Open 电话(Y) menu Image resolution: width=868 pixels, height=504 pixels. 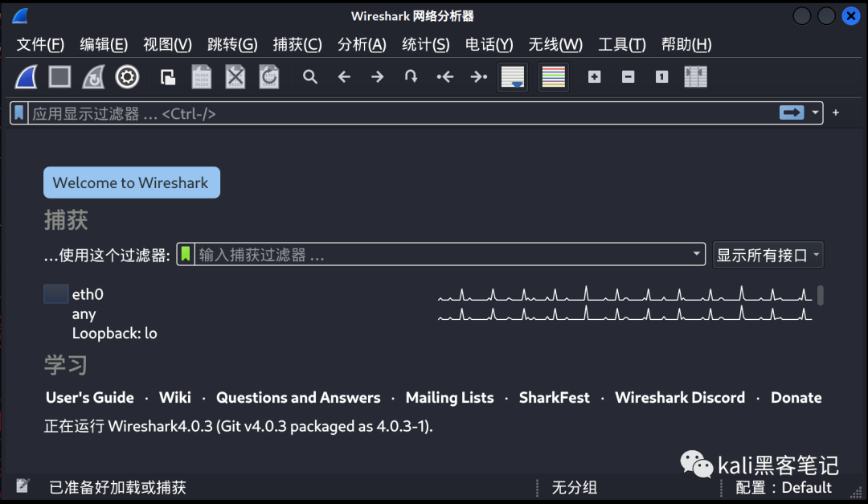tap(489, 44)
